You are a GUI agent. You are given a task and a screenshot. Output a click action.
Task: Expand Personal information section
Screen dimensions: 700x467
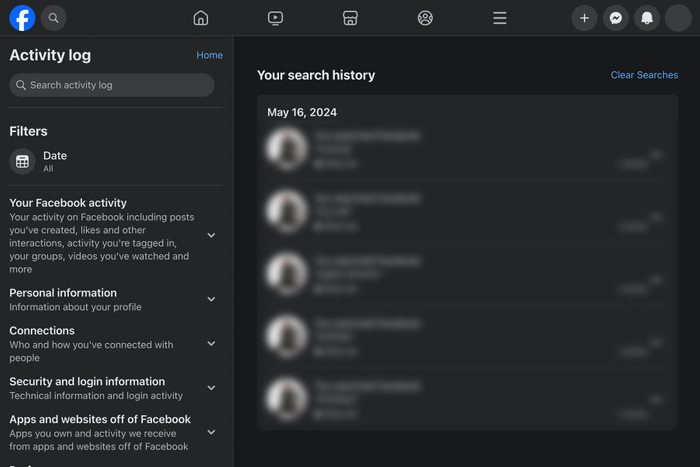click(211, 299)
